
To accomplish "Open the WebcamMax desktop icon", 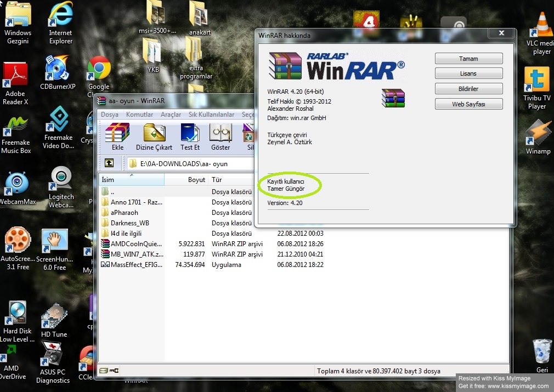I will pyautogui.click(x=17, y=188).
